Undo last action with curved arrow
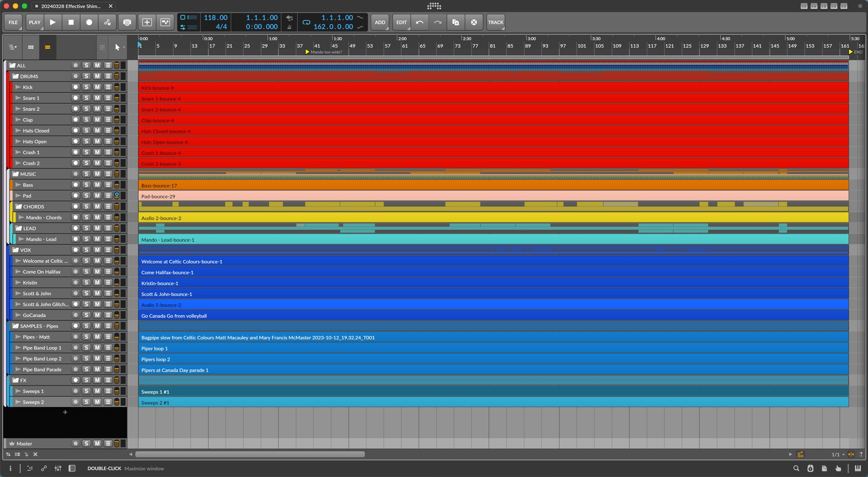The image size is (868, 477). pos(419,22)
